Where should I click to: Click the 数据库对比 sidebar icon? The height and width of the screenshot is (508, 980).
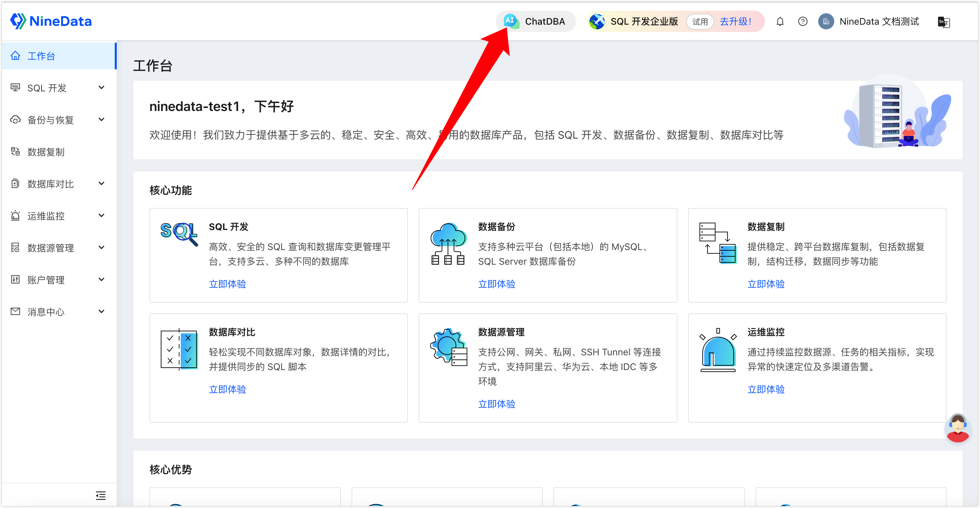(15, 184)
